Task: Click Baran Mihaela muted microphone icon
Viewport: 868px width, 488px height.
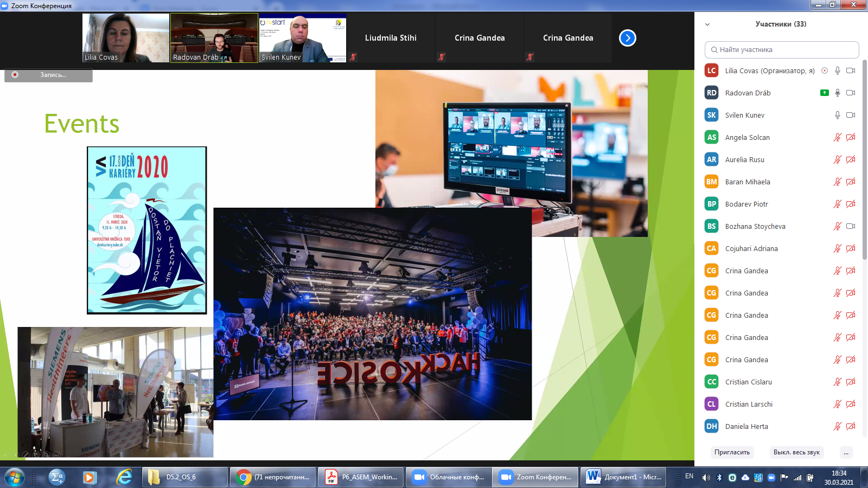Action: [x=838, y=182]
